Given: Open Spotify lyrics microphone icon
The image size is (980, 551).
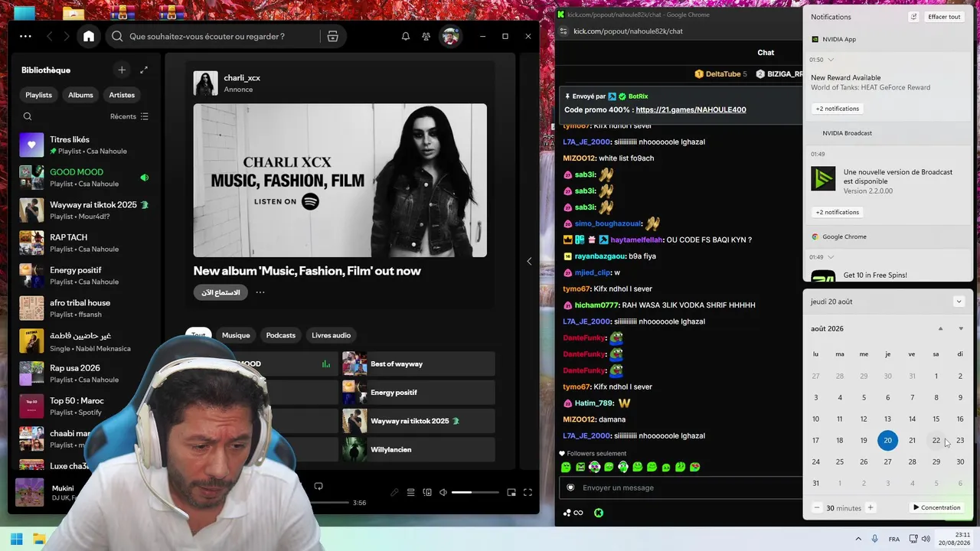Looking at the screenshot, I should coord(394,492).
